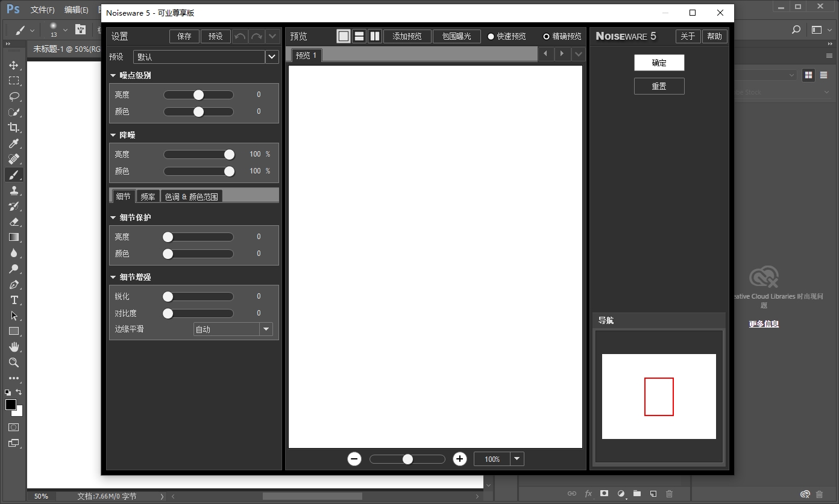Click the 保存 settings button
The image size is (839, 504).
coord(184,36)
